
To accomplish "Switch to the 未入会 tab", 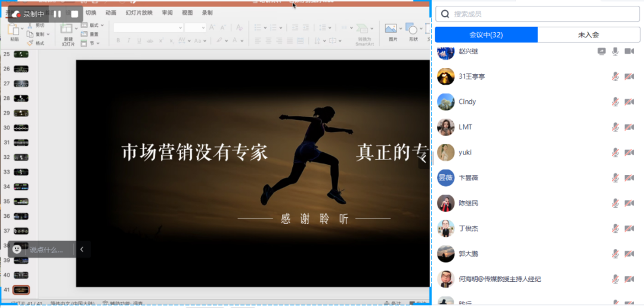I will coord(589,35).
